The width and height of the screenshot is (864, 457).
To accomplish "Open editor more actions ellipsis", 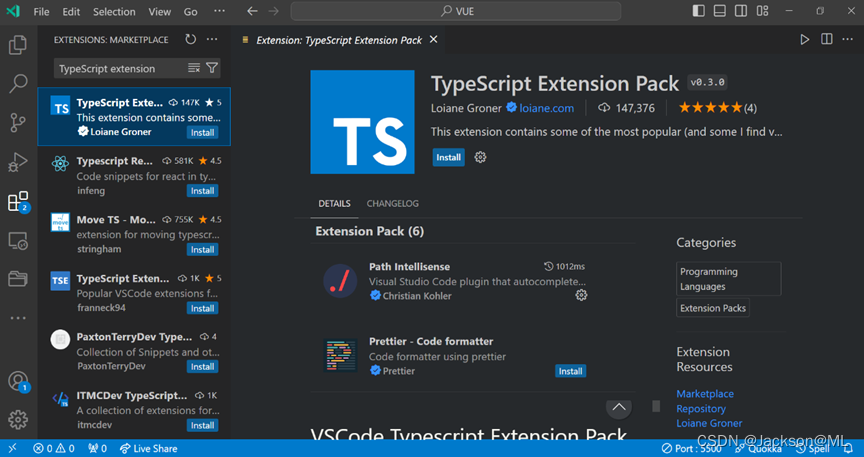I will pyautogui.click(x=848, y=40).
